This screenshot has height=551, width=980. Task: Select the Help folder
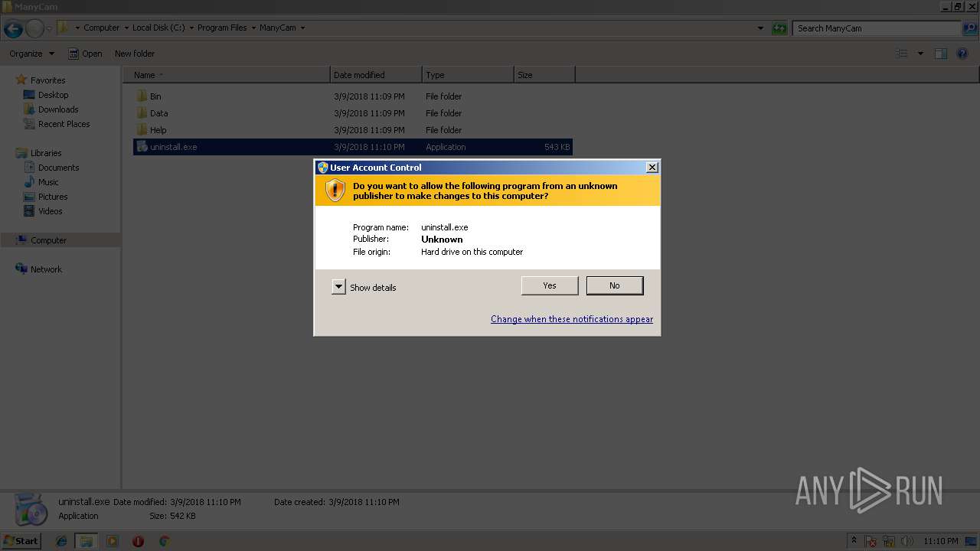(x=353, y=130)
